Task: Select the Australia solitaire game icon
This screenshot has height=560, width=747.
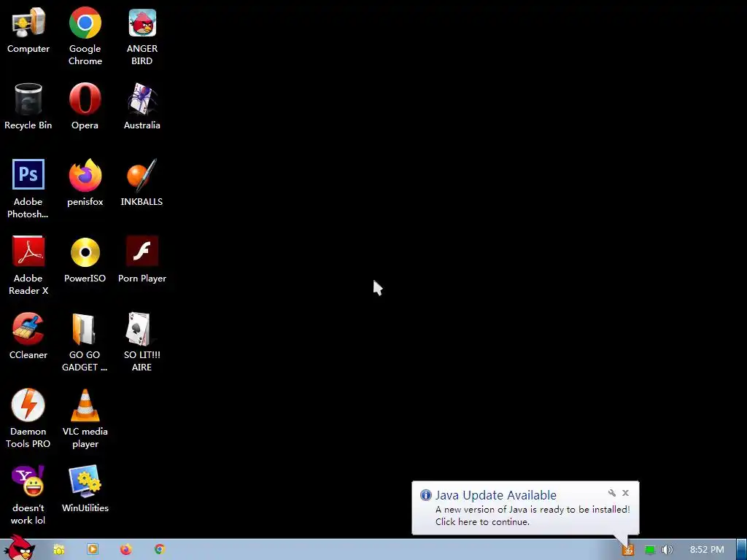Action: [142, 106]
